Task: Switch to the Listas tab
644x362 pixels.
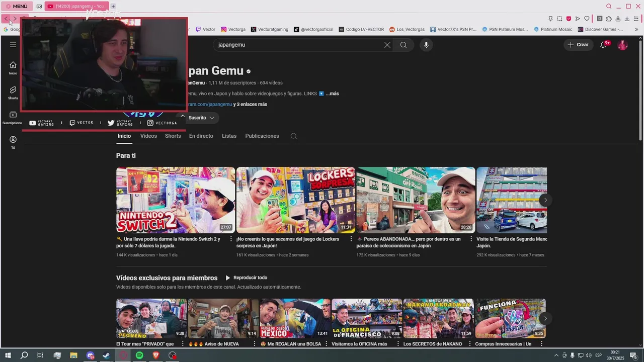Action: point(229,136)
